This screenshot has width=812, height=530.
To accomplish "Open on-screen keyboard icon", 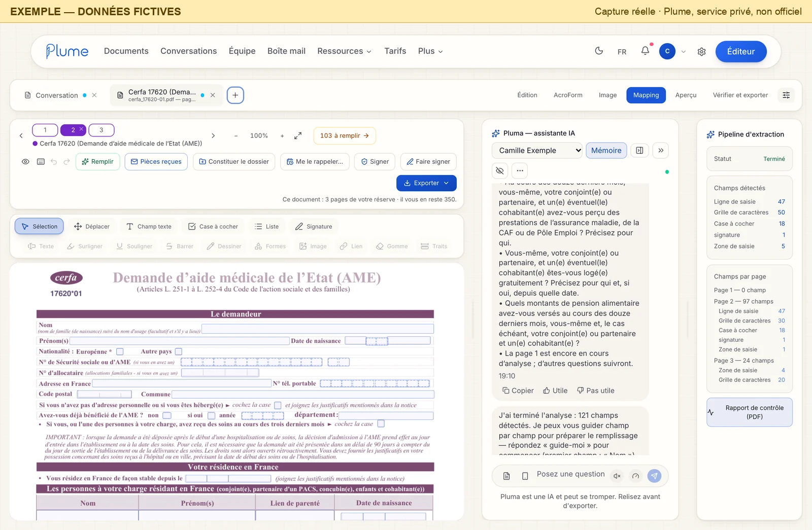I will click(41, 162).
